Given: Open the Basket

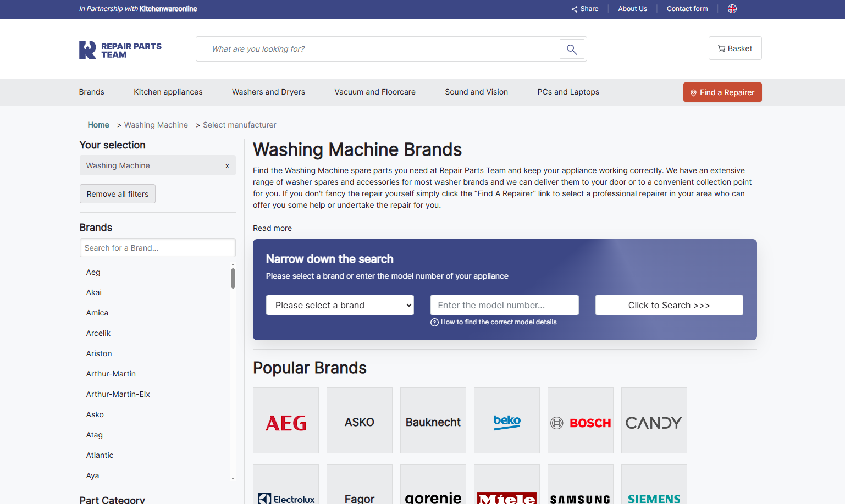Looking at the screenshot, I should (x=735, y=48).
